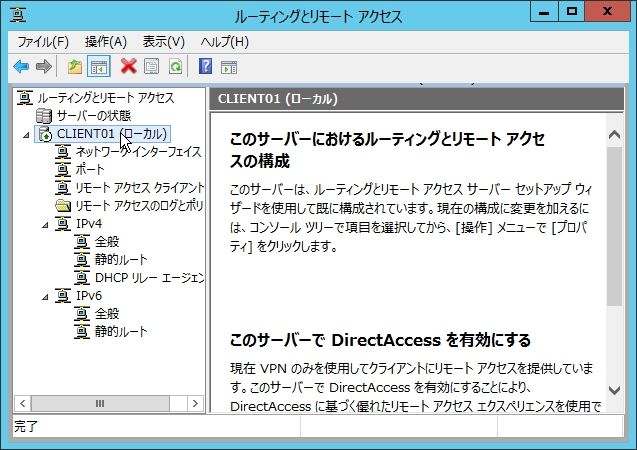Open Help via blue question mark icon
Viewport: 637px width, 450px height.
[206, 66]
